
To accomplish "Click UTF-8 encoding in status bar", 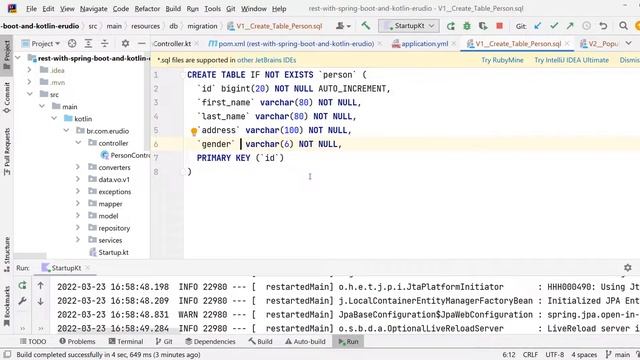I will point(554,354).
